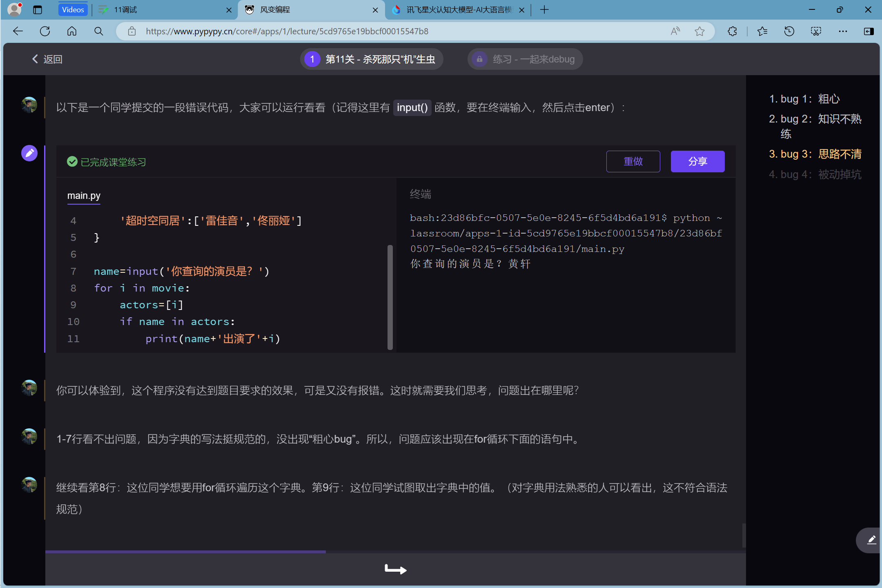Open a new browser tab
Screen dimensions: 882x588
click(544, 10)
